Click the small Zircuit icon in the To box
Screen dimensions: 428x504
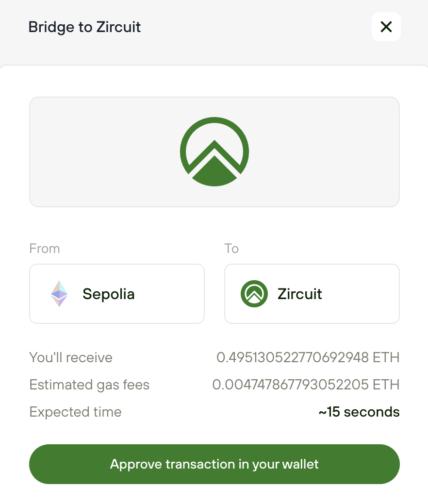coord(254,294)
